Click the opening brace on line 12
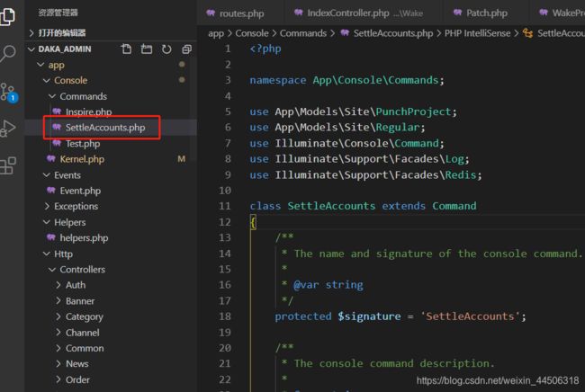 [x=253, y=222]
